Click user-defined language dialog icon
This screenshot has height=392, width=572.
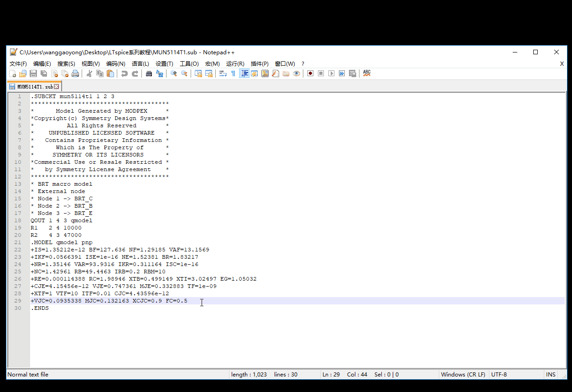click(255, 73)
